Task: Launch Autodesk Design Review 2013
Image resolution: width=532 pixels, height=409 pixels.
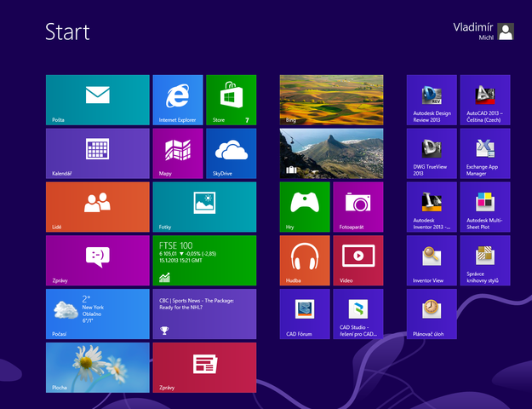Action: point(432,100)
